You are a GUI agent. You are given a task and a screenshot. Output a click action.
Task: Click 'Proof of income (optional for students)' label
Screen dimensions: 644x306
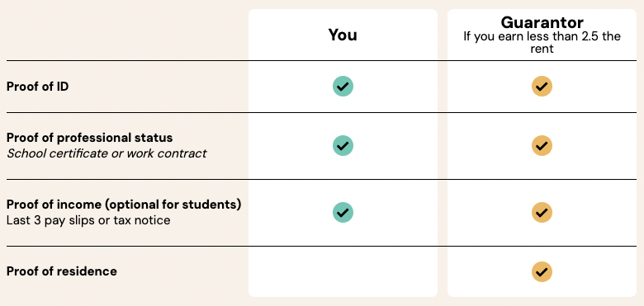(x=124, y=205)
